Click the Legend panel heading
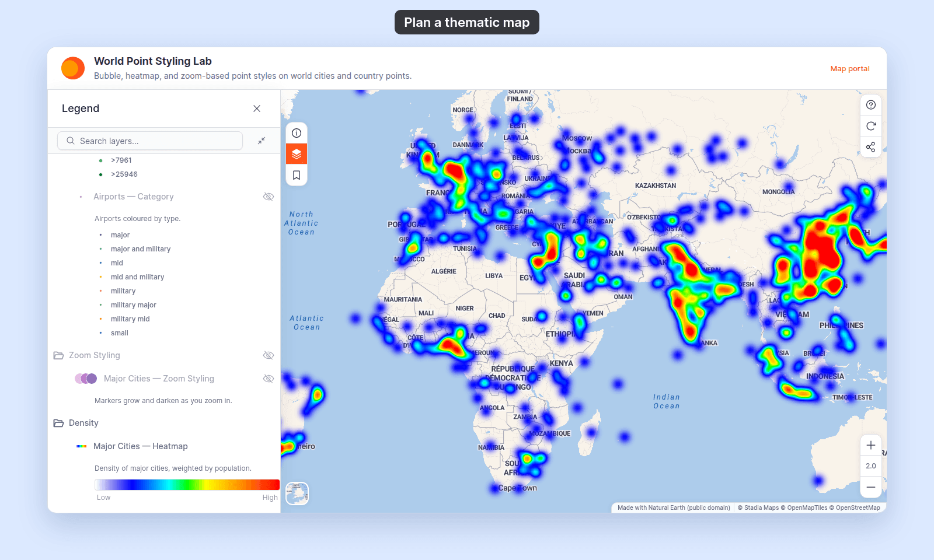Screen dimensions: 934x560 pyautogui.click(x=81, y=108)
